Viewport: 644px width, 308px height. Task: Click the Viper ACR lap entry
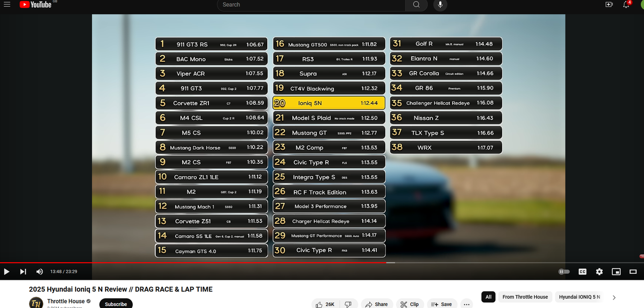pos(211,73)
